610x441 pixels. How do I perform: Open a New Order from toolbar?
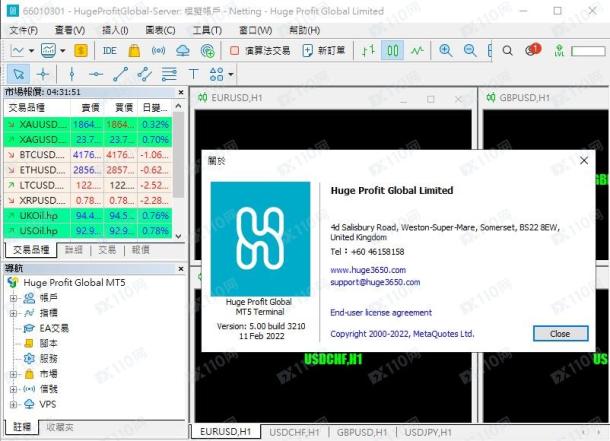coord(324,51)
